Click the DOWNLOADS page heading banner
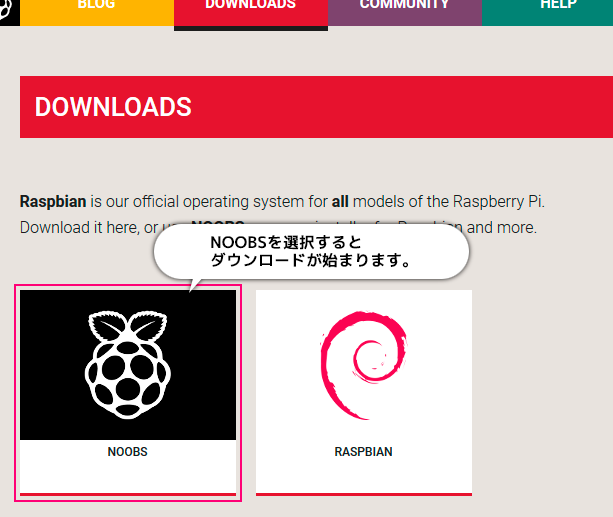Image resolution: width=613 pixels, height=517 pixels. [x=316, y=107]
